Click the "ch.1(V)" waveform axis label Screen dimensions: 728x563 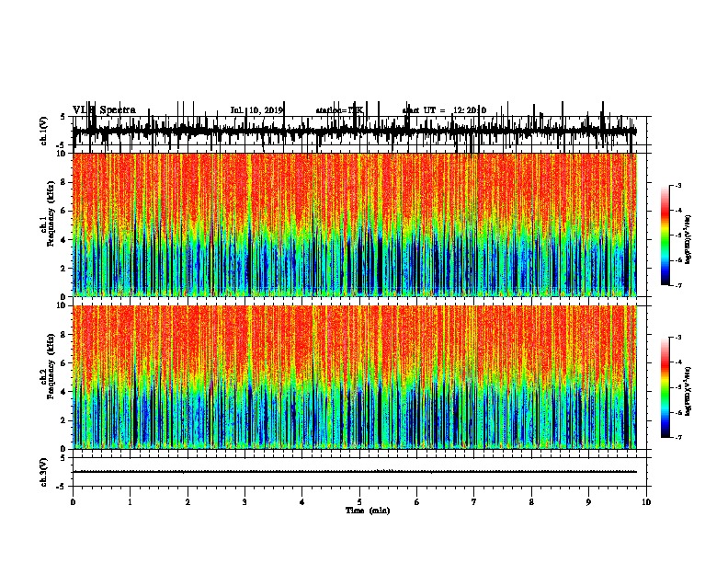click(x=43, y=131)
